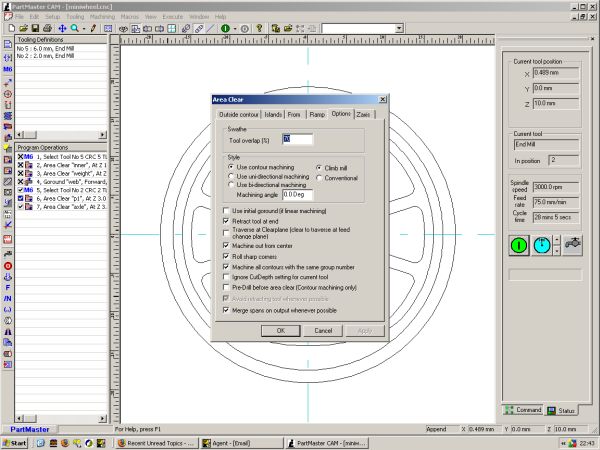This screenshot has width=600, height=450.
Task: Switch to Outside contour tab
Action: click(239, 114)
